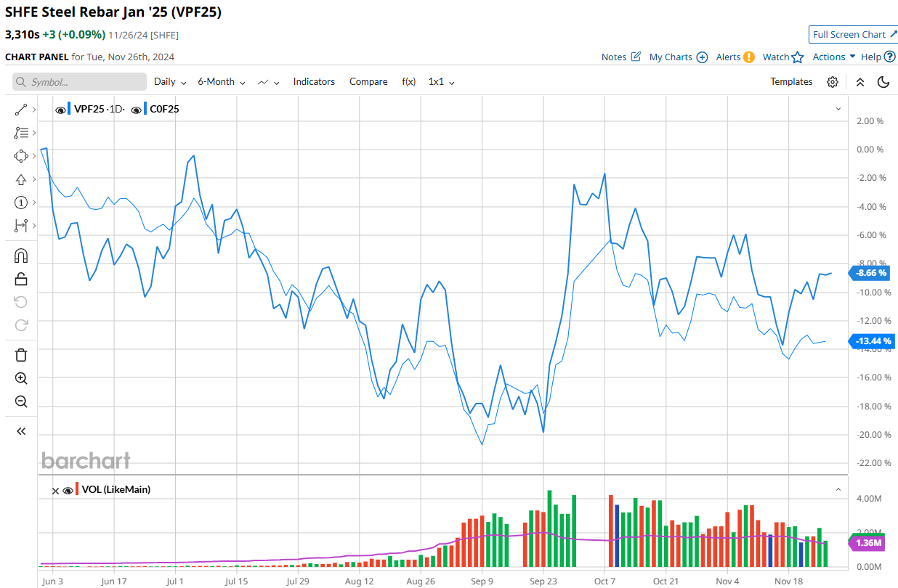Image resolution: width=898 pixels, height=588 pixels.
Task: Open chart settings gear icon
Action: coord(833,82)
